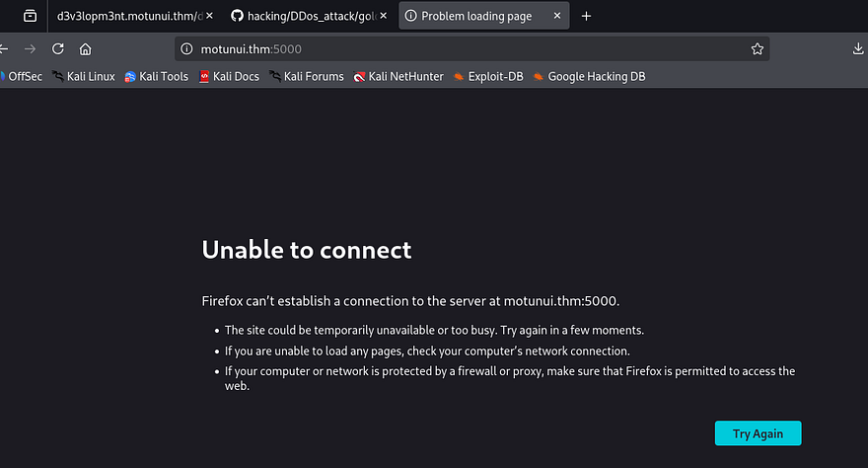Close the d3v3lopm3nt.motunui.thm tab

click(208, 16)
